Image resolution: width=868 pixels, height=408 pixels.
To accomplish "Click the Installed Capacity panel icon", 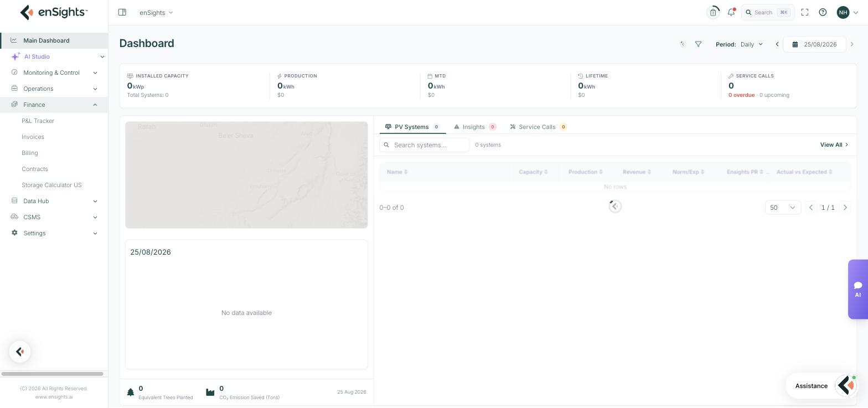I will pyautogui.click(x=130, y=76).
